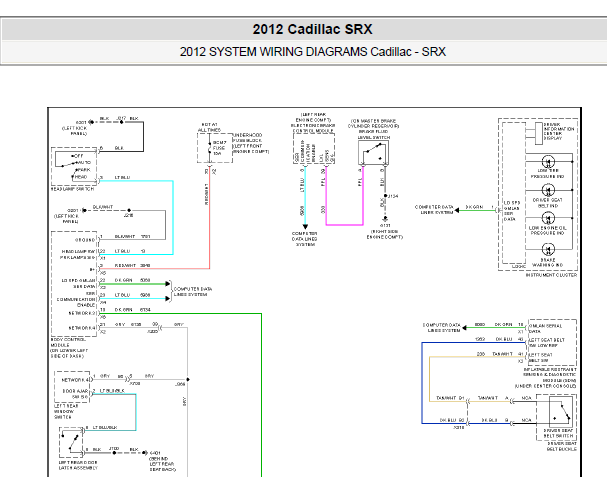This screenshot has width=607, height=477.
Task: Click the 2012 System Wiring Diagrams subtitle
Action: click(x=303, y=52)
